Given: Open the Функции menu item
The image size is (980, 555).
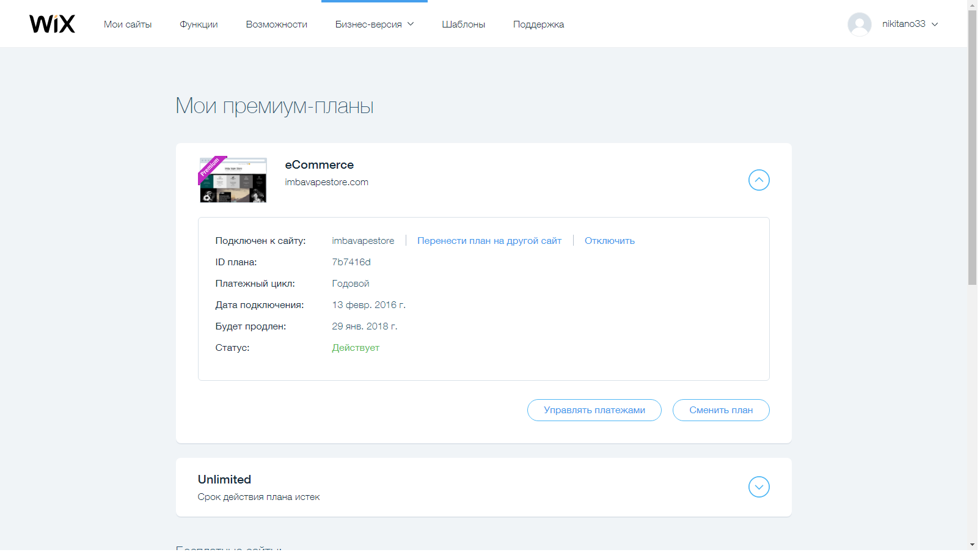Looking at the screenshot, I should (x=199, y=24).
